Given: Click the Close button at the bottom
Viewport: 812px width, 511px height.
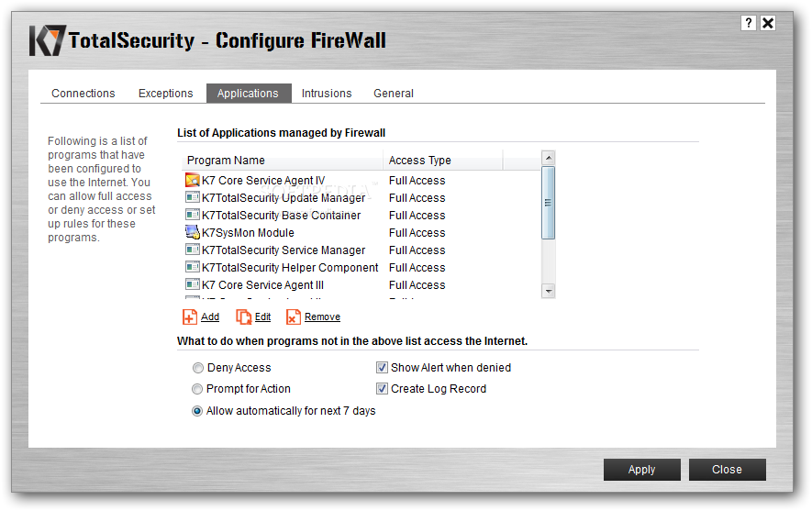Looking at the screenshot, I should [x=727, y=470].
